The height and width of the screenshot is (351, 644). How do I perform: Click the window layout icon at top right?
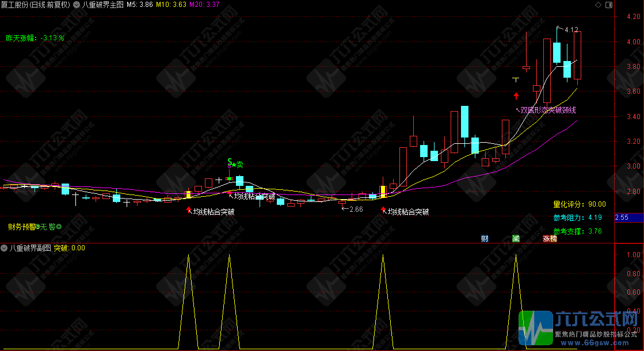pyautogui.click(x=609, y=5)
